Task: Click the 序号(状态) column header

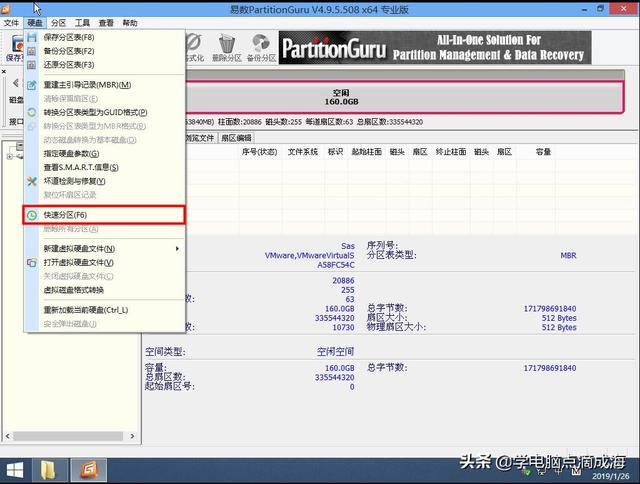Action: click(260, 152)
